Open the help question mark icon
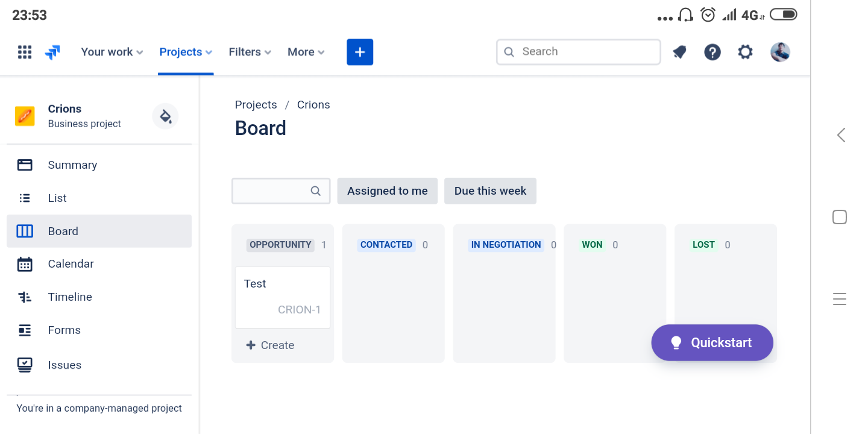This screenshot has width=868, height=434. point(712,52)
